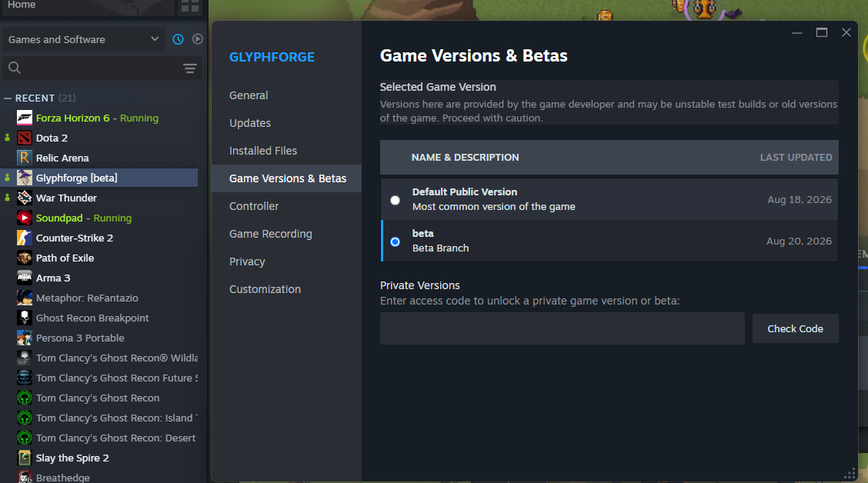Click the private version access code field

562,328
